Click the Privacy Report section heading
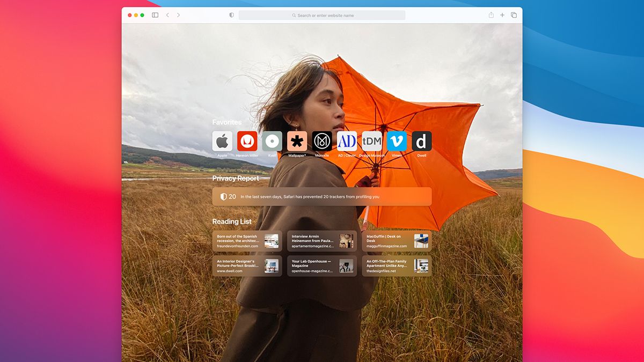Viewport: 644px width, 362px height. pos(236,178)
